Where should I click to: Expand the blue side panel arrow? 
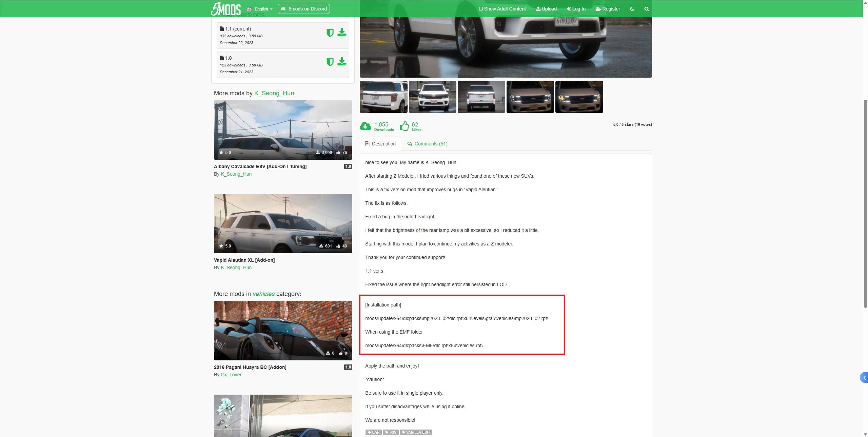coord(864,377)
